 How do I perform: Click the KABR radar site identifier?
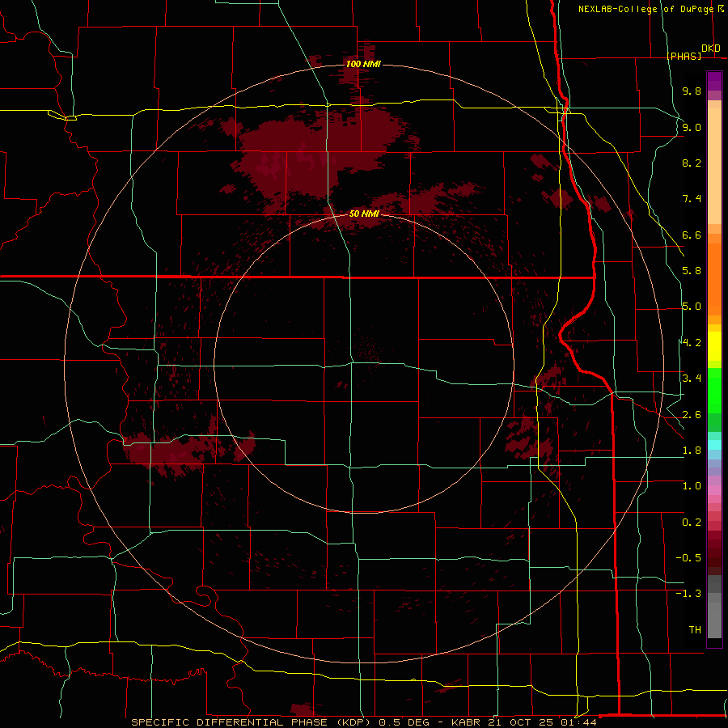467,722
